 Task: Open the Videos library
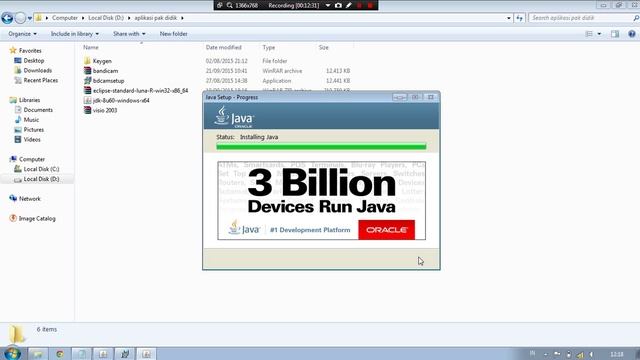(27, 140)
